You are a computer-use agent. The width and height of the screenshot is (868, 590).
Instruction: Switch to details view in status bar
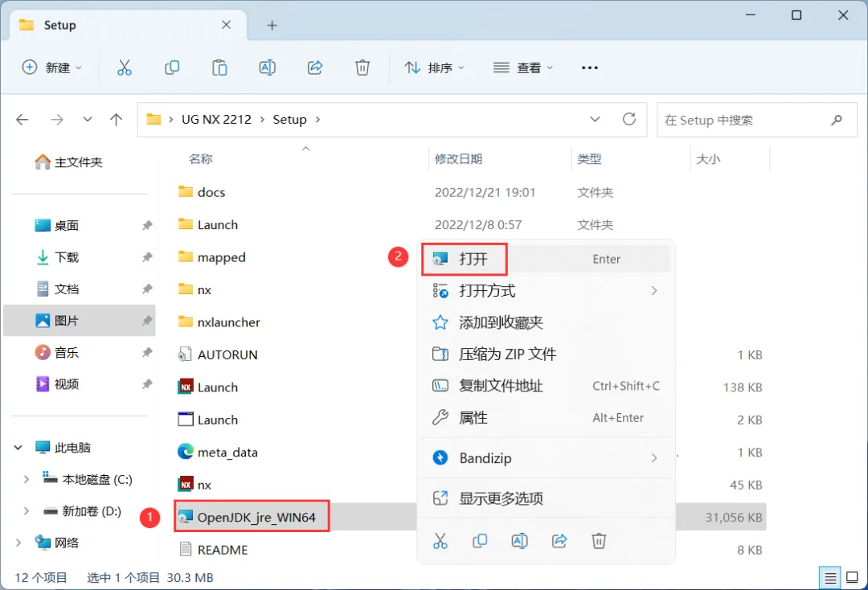pyautogui.click(x=830, y=579)
